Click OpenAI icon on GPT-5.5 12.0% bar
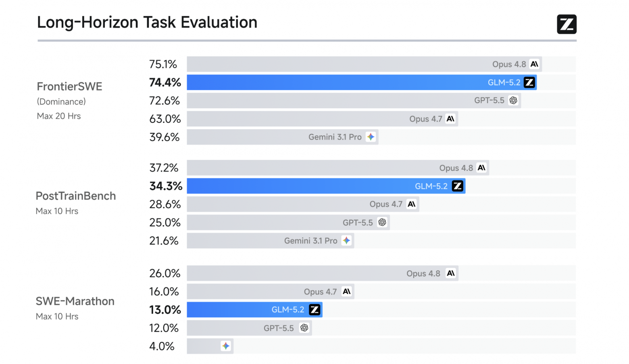This screenshot has width=629, height=364. pyautogui.click(x=304, y=328)
